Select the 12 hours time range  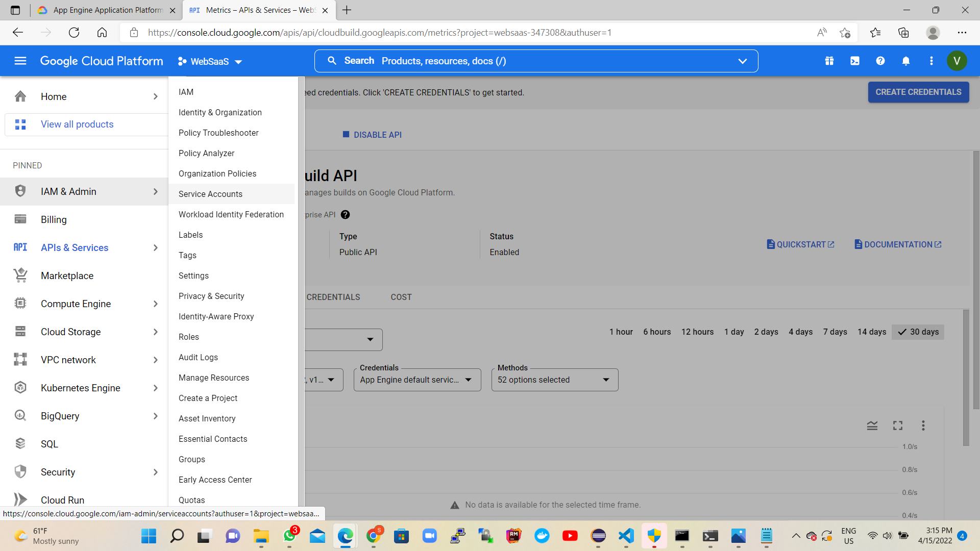tap(698, 332)
